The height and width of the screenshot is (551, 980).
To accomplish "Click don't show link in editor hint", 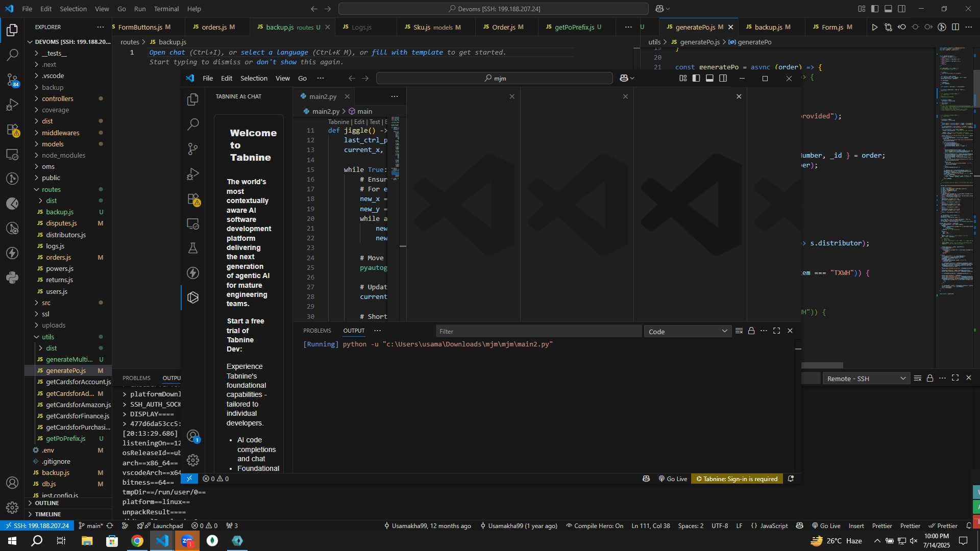I will click(276, 62).
